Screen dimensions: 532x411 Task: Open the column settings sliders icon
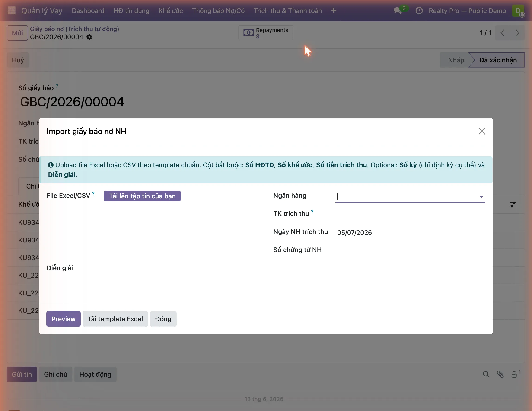pyautogui.click(x=513, y=204)
